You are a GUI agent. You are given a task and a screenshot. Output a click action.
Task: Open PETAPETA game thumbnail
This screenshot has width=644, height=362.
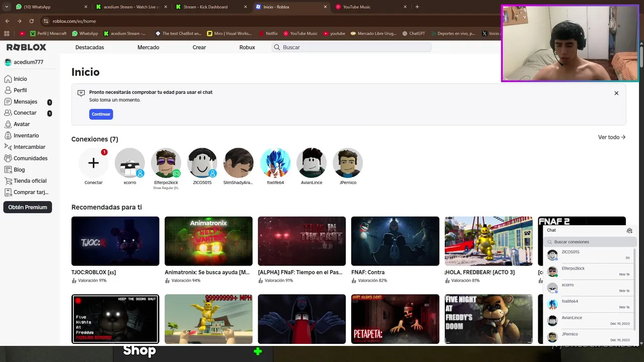(x=395, y=319)
